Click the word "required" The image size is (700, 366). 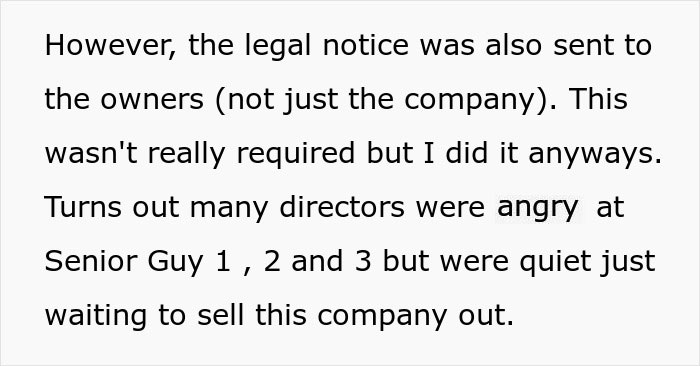(296, 155)
